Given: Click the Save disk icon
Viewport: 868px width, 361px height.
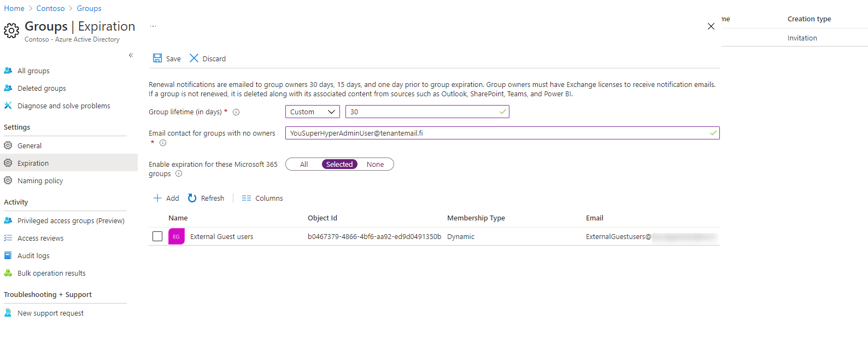Looking at the screenshot, I should (157, 59).
